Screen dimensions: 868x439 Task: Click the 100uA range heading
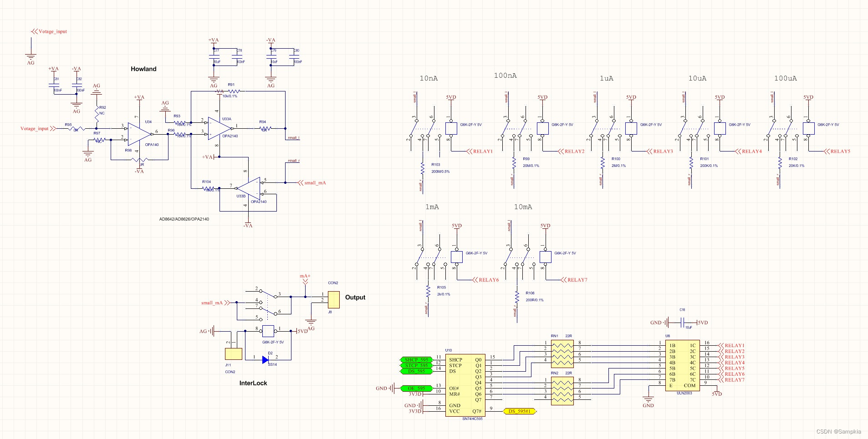[x=786, y=78]
